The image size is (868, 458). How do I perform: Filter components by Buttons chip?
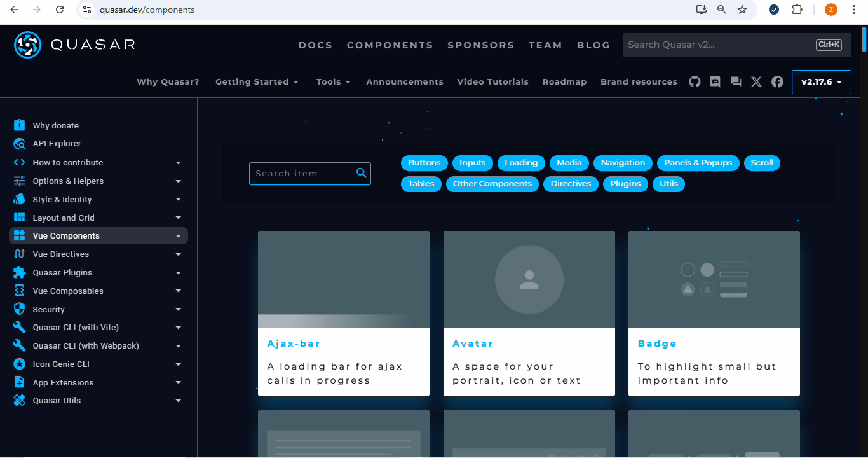point(424,163)
